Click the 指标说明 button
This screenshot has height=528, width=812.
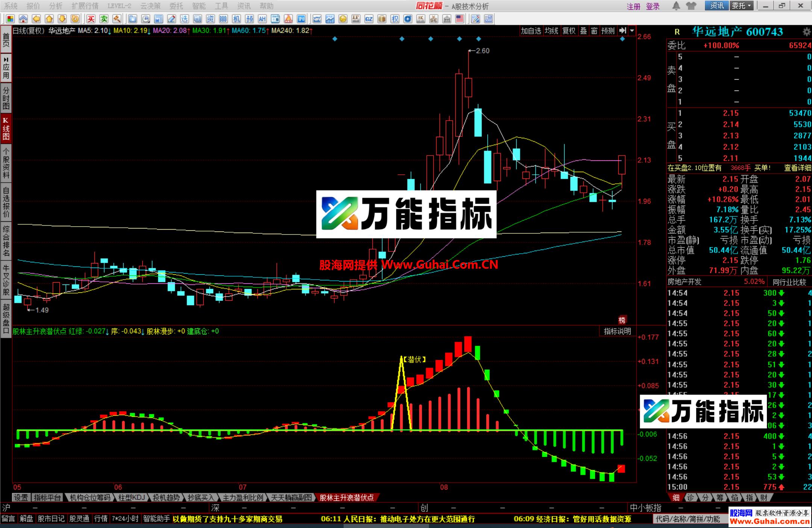click(617, 331)
